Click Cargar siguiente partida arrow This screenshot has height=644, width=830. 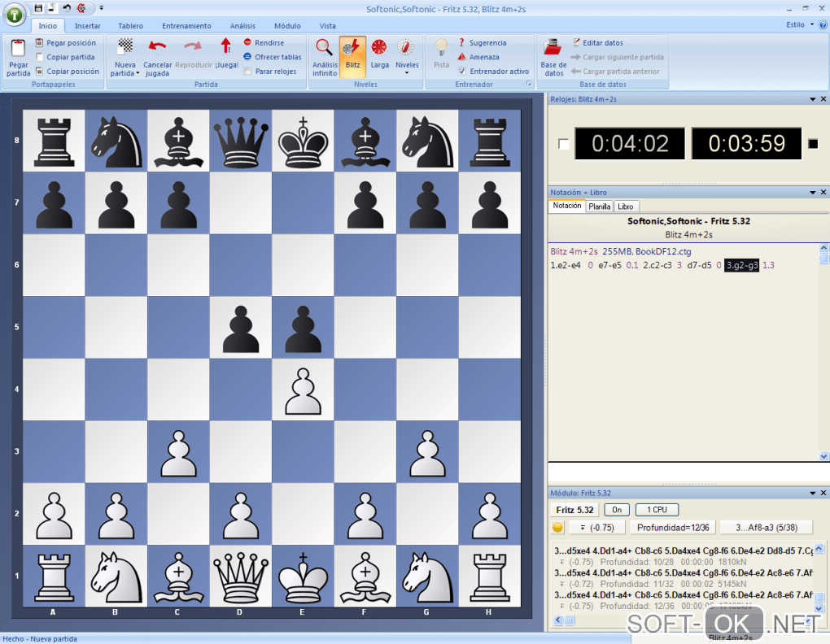point(575,57)
